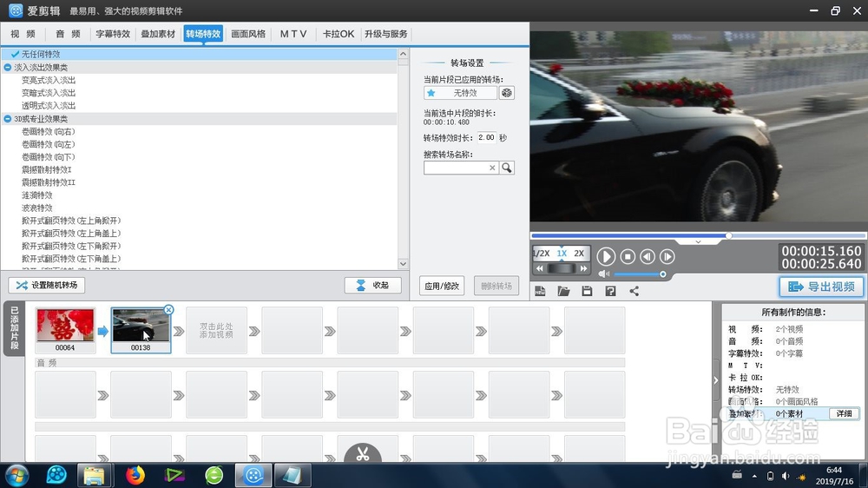Save the project with floppy icon
Screen dimensions: 868x488
pos(587,291)
